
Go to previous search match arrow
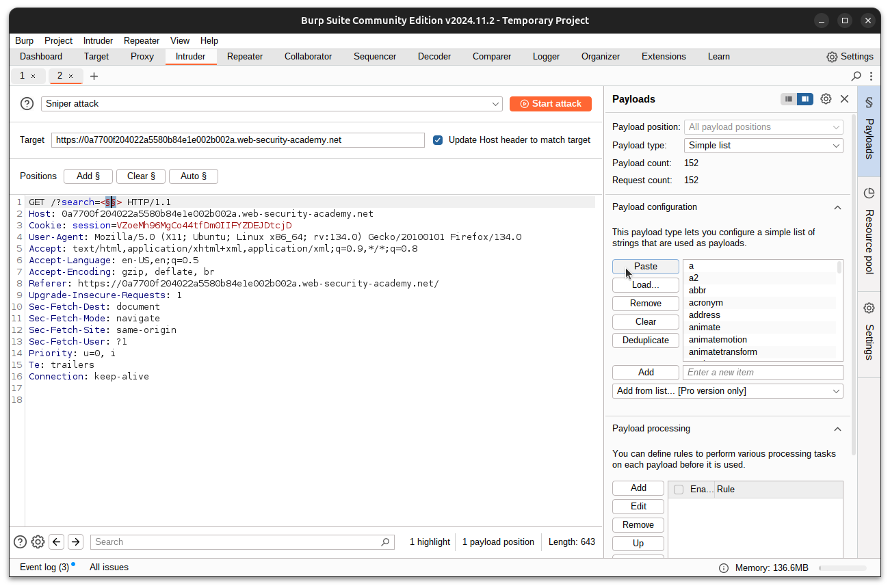coord(57,542)
